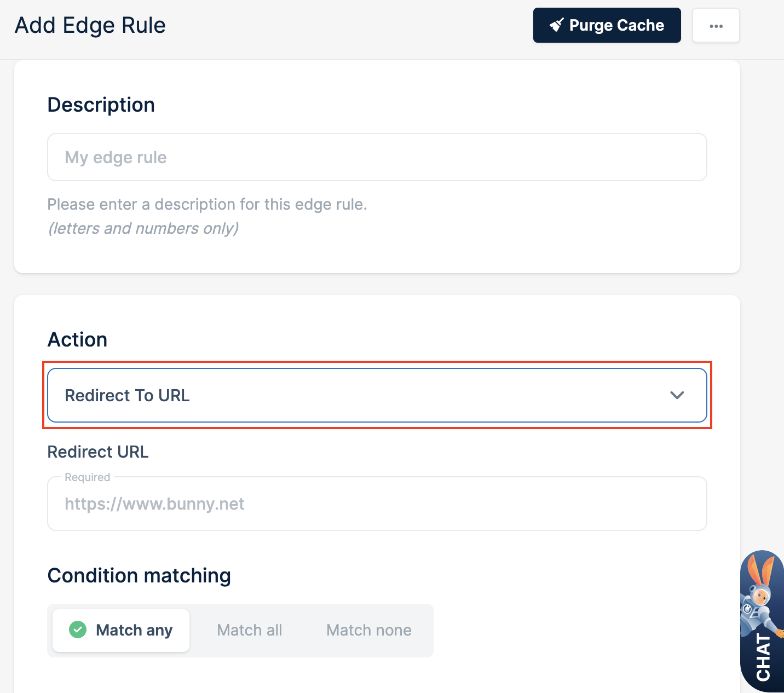Click the chevron arrow in Action dropdown

pos(677,395)
